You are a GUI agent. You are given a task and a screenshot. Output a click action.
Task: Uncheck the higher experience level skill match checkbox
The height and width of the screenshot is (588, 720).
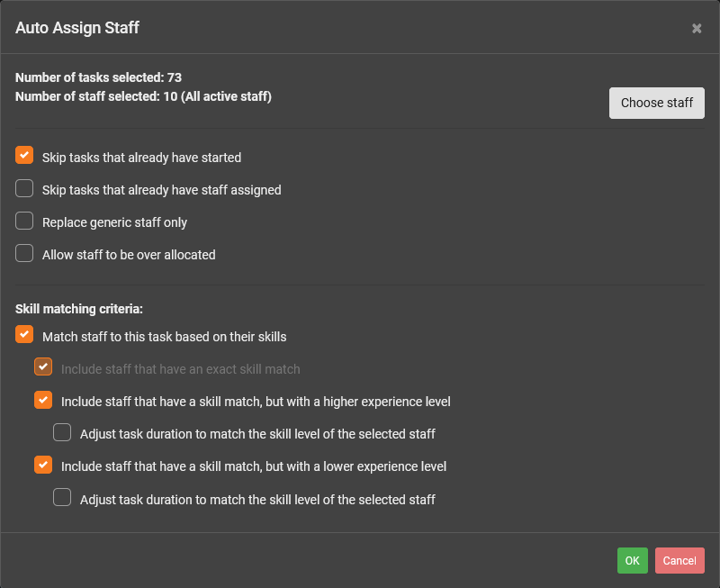click(43, 400)
